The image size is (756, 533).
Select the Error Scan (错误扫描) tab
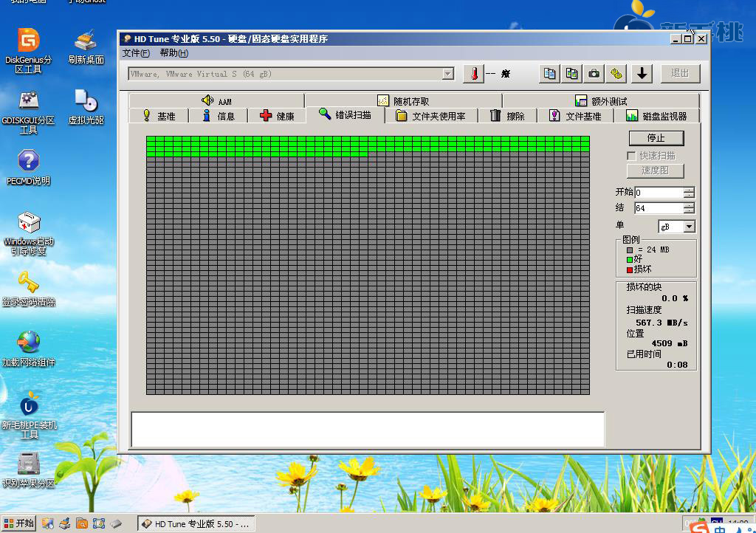click(x=346, y=114)
